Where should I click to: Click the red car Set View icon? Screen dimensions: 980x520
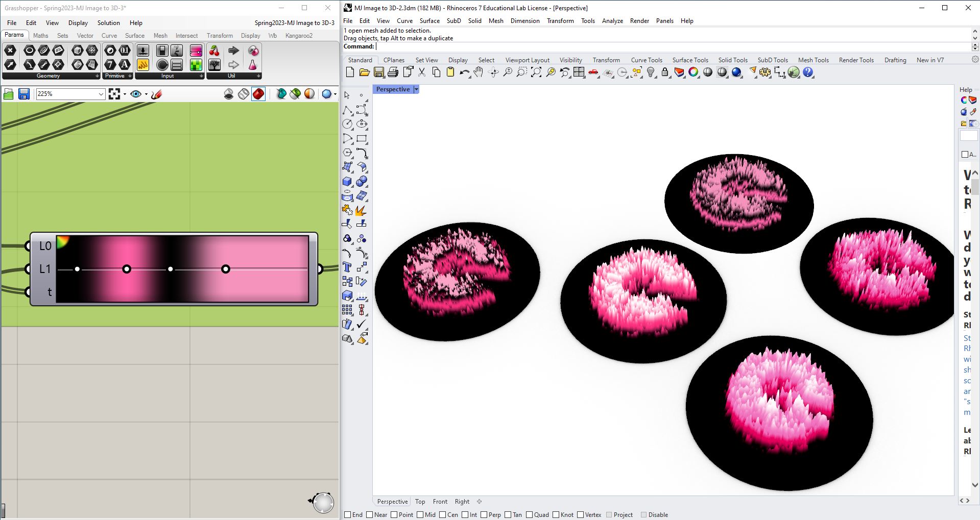593,72
